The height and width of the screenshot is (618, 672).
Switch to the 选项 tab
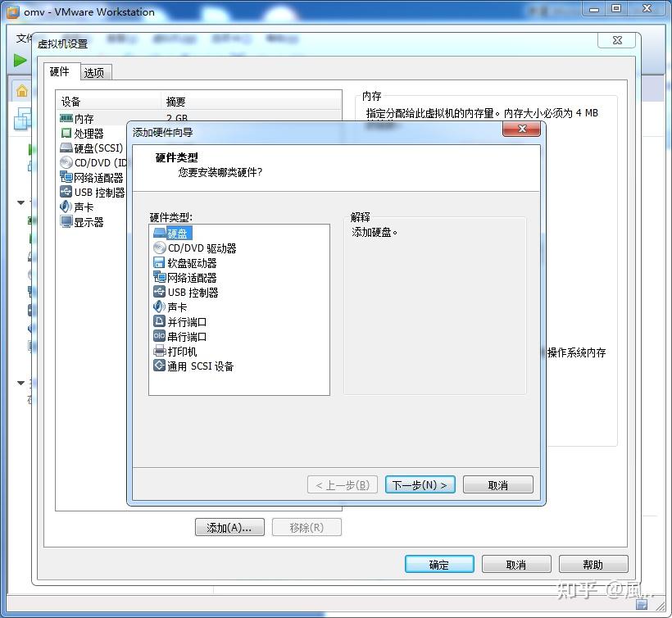tap(95, 72)
